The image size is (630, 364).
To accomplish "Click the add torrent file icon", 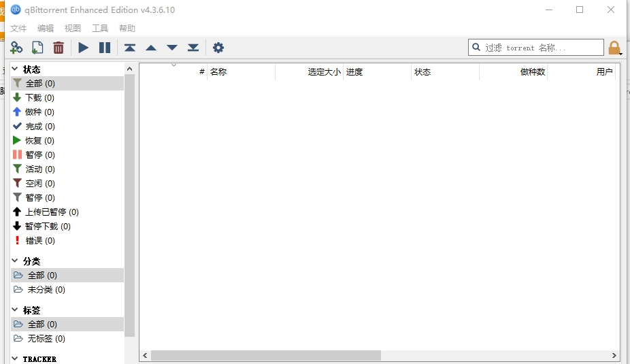I will [x=37, y=48].
